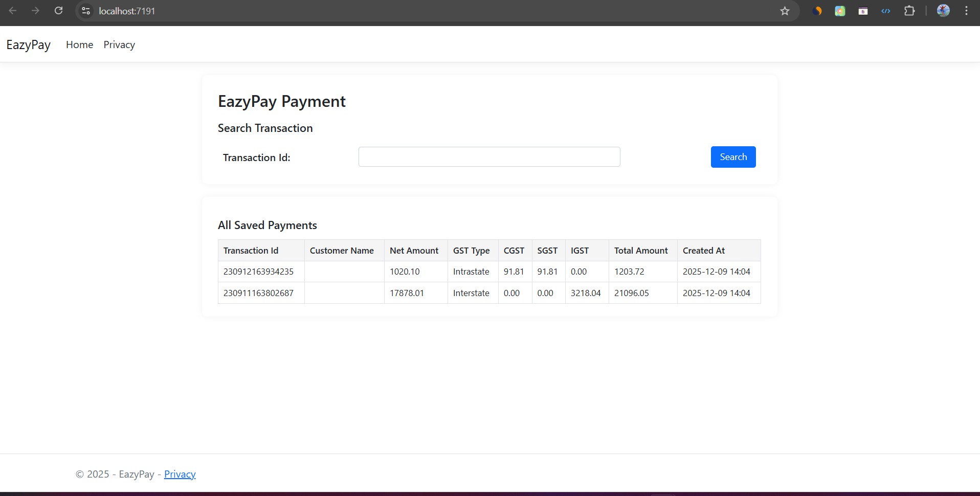The image size is (980, 496).
Task: Open Privacy in the navbar
Action: point(119,44)
